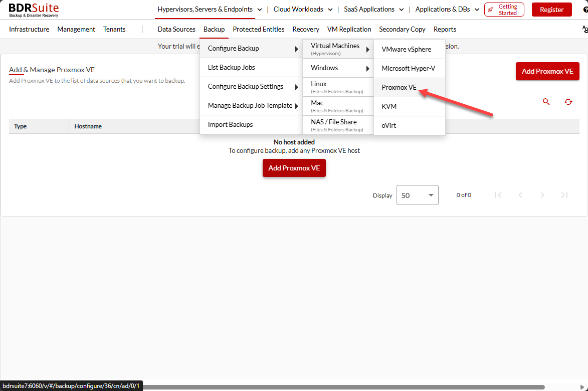
Task: Open Getting Started with the rocket icon
Action: [x=504, y=10]
